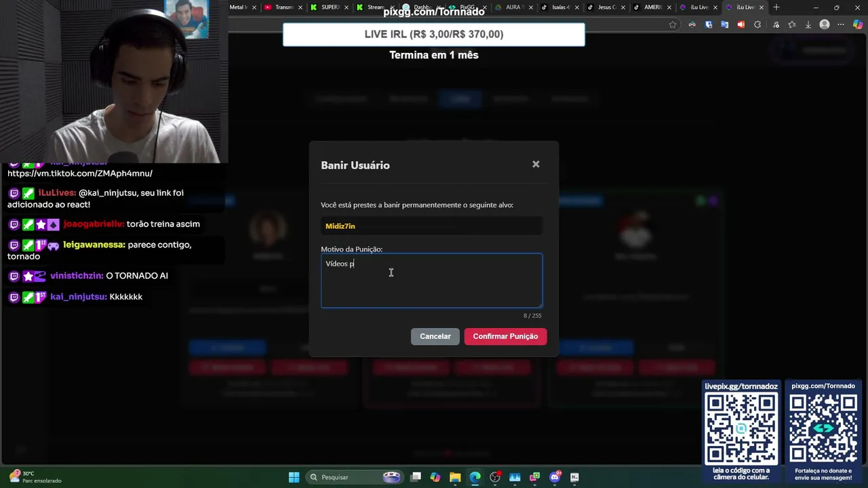Open Discord from the taskbar
Viewport: 868px width, 488px height.
[x=555, y=477]
